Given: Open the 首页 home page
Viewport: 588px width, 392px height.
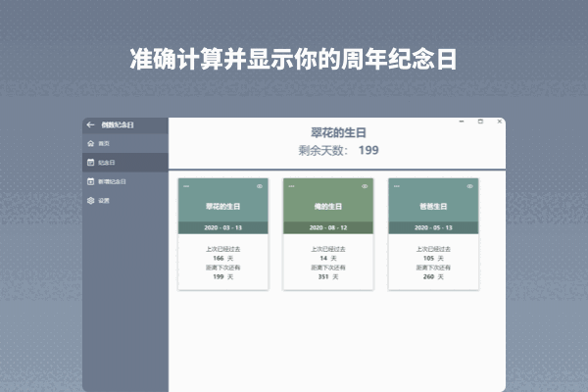Looking at the screenshot, I should point(104,144).
